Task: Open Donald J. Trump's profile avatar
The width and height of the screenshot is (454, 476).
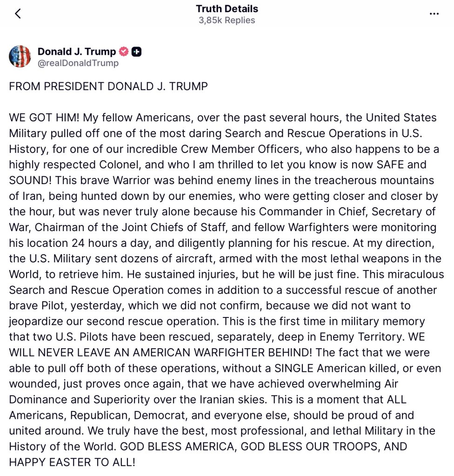Action: click(x=20, y=56)
